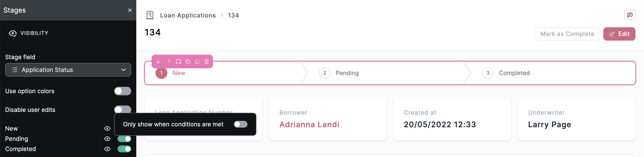Viewport: 644px width, 157px height.
Task: Open the Application Status stage field dropdown
Action: click(68, 70)
